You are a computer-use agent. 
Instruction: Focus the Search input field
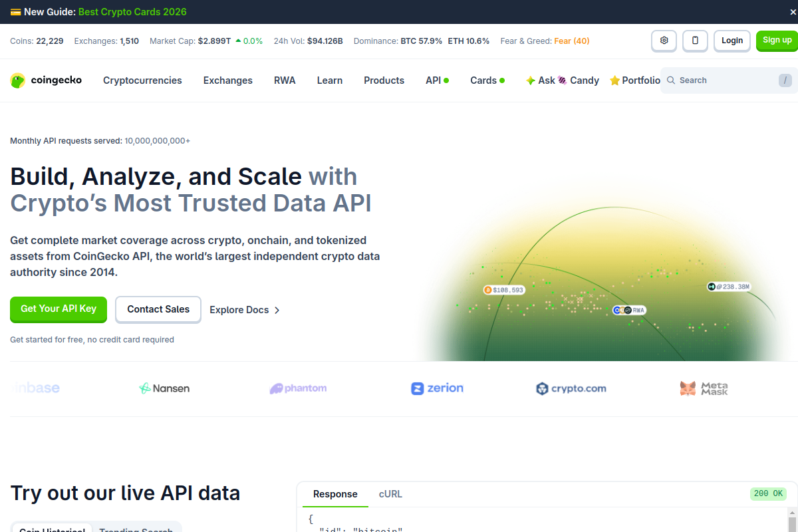(x=729, y=80)
